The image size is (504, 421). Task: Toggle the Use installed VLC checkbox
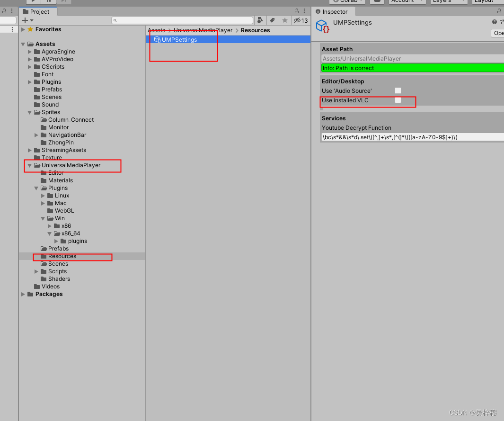click(x=398, y=100)
